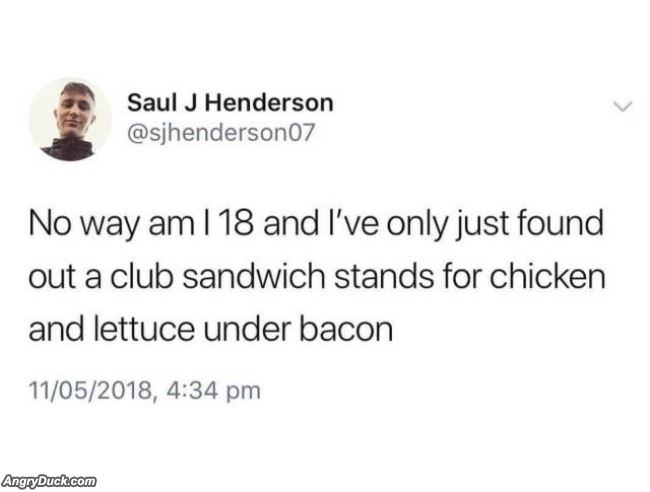Click the word "under" in the tweet

[x=246, y=329]
